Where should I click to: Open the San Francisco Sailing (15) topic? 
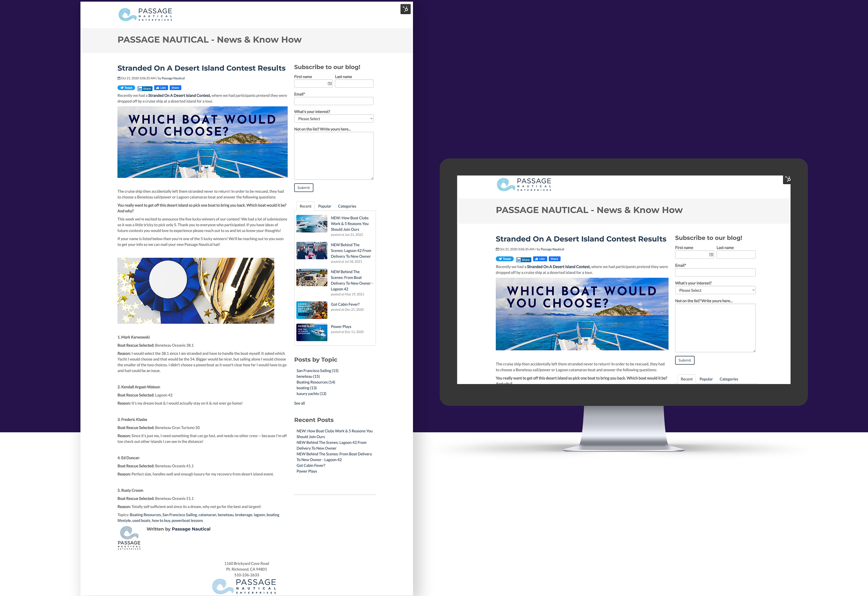click(x=317, y=371)
